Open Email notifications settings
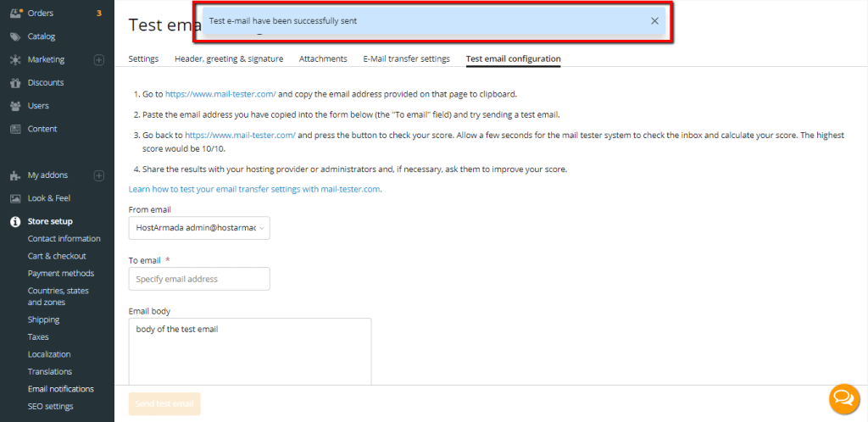The width and height of the screenshot is (868, 422). 61,389
